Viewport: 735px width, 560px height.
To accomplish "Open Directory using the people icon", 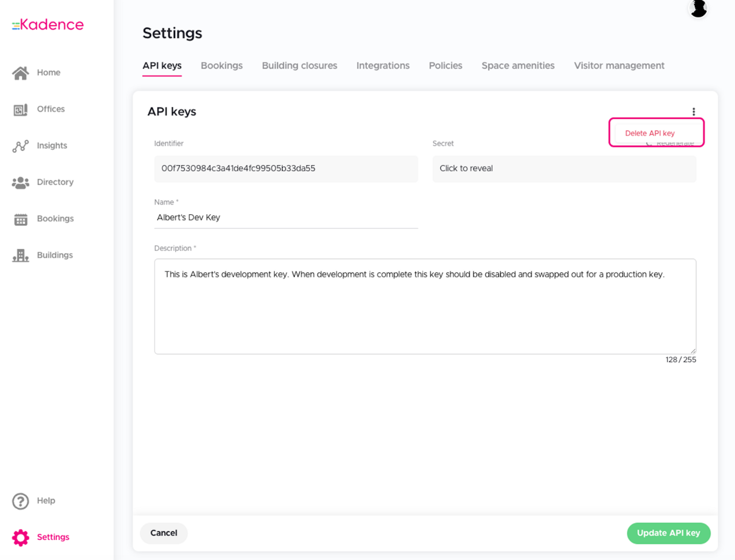I will pyautogui.click(x=21, y=183).
